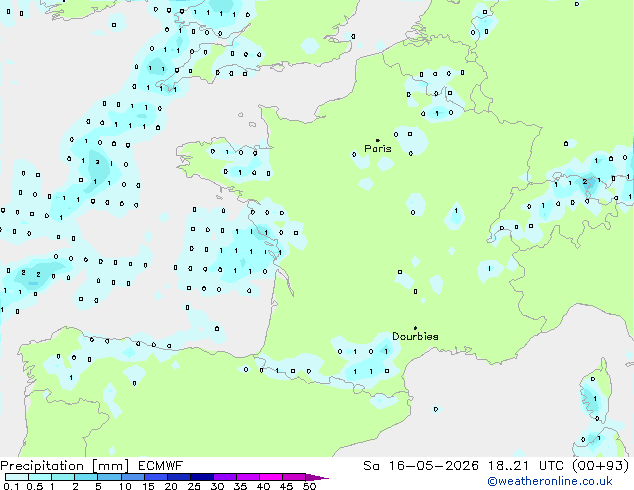Pick the legend swatch between 5 and 10
The image size is (634, 490).
(x=109, y=477)
